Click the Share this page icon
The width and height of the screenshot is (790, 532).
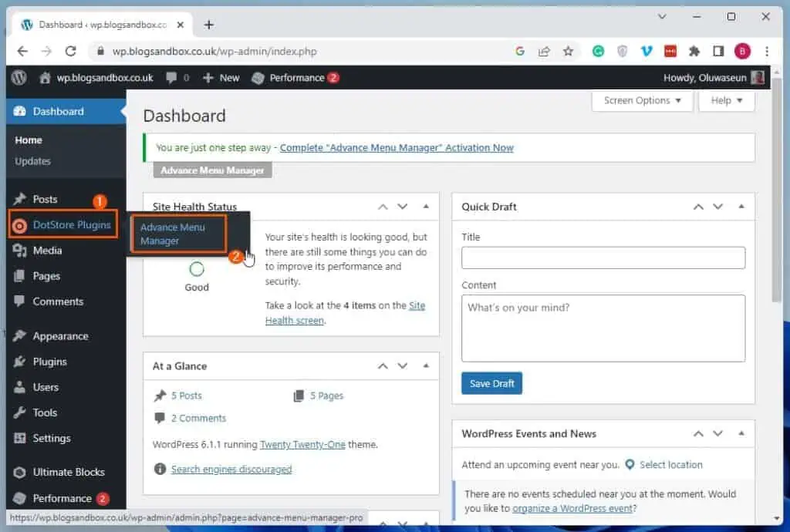[x=545, y=52]
